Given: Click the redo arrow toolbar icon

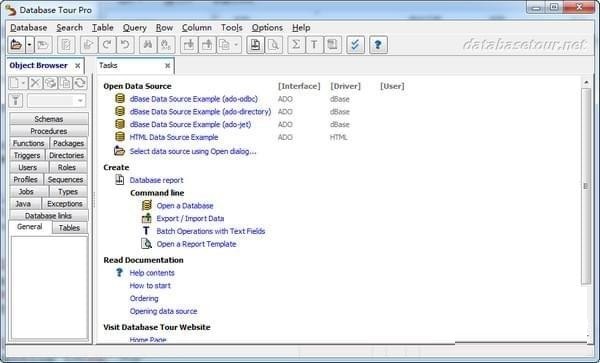Looking at the screenshot, I should (x=107, y=45).
